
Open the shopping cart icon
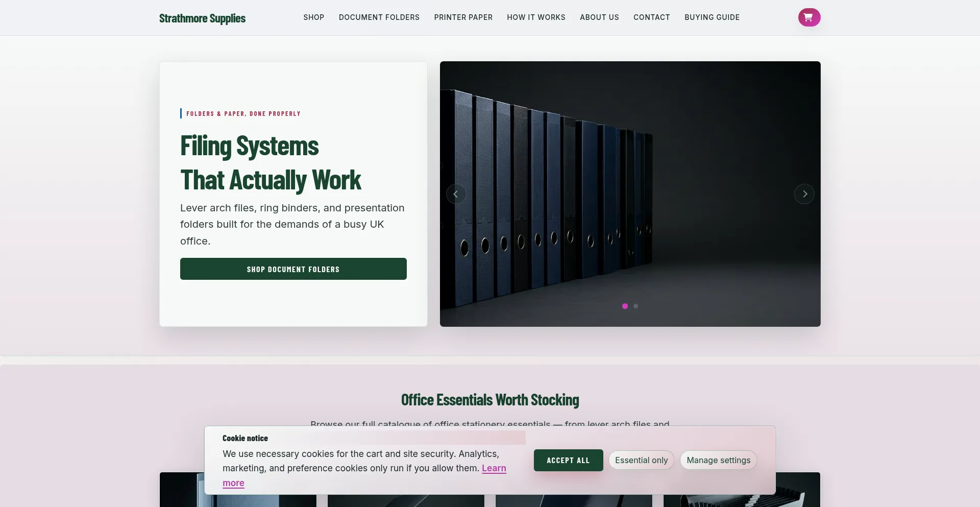[809, 17]
